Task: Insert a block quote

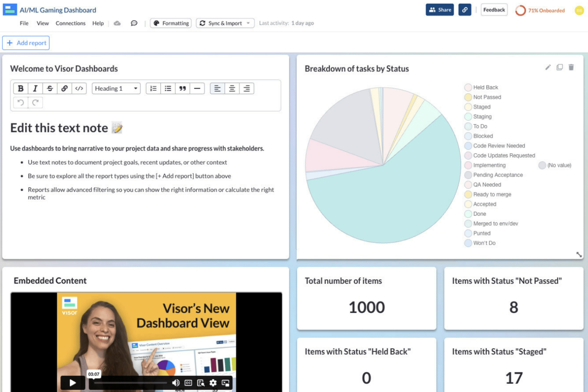Action: point(182,88)
